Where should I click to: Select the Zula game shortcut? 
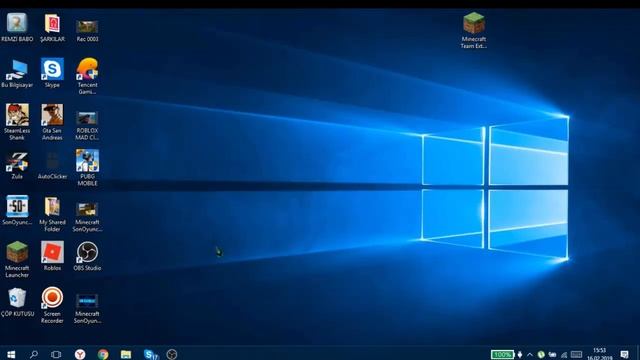pyautogui.click(x=17, y=165)
